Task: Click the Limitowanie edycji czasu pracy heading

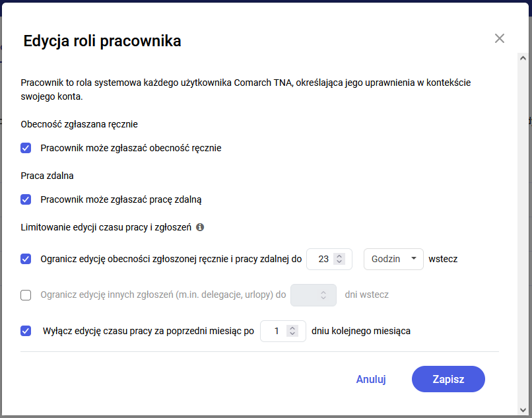Action: (106, 227)
